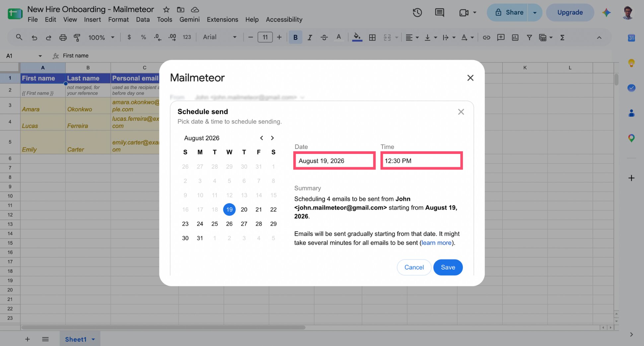Image resolution: width=644 pixels, height=346 pixels.
Task: Click the Date input field
Action: click(x=334, y=161)
